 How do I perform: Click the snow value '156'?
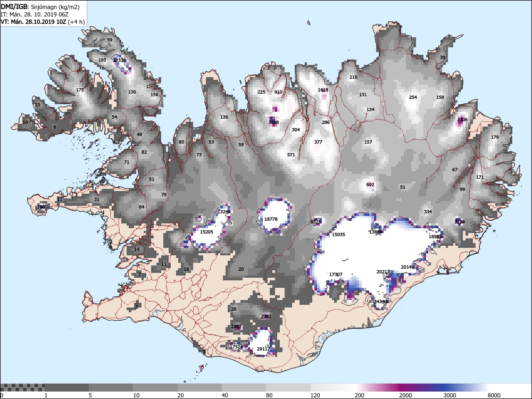(154, 95)
